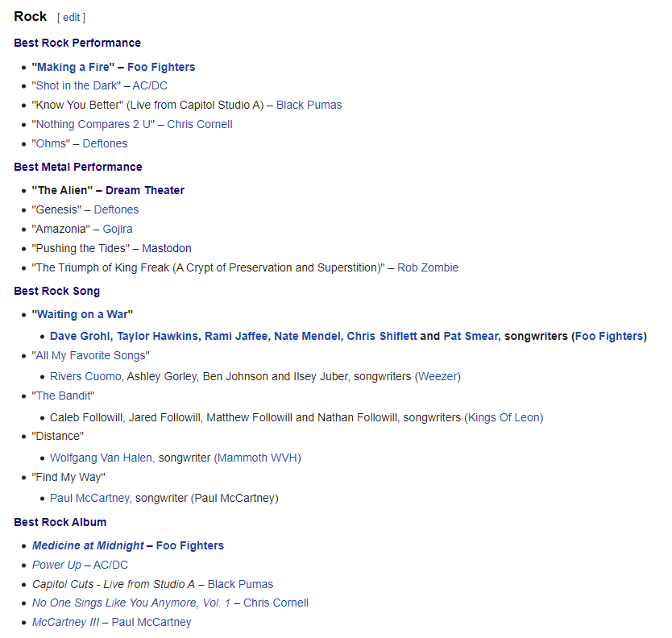Open the McCartney III album link
Screen dimensions: 672x638
pos(65,622)
